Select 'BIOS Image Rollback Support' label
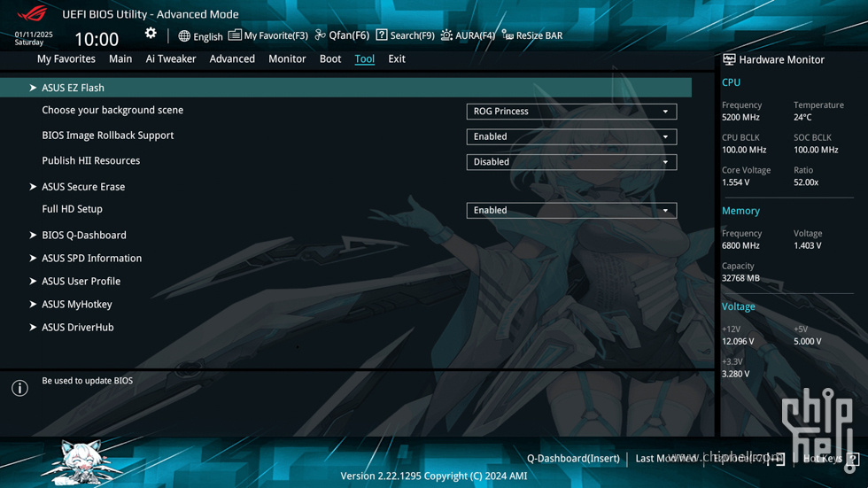Image resolution: width=868 pixels, height=488 pixels. click(107, 136)
